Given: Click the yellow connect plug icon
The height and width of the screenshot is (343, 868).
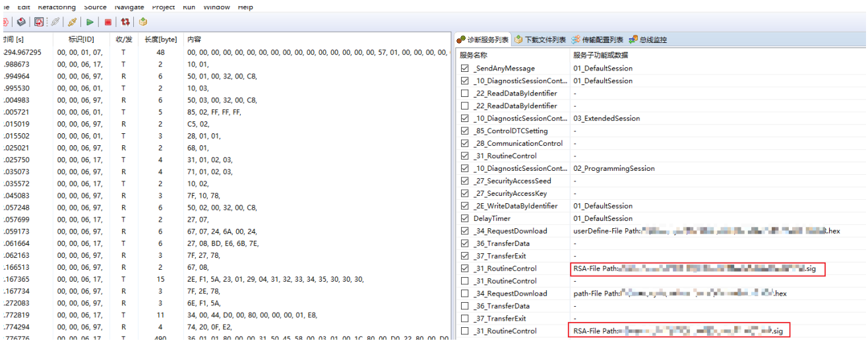Looking at the screenshot, I should pyautogui.click(x=72, y=22).
